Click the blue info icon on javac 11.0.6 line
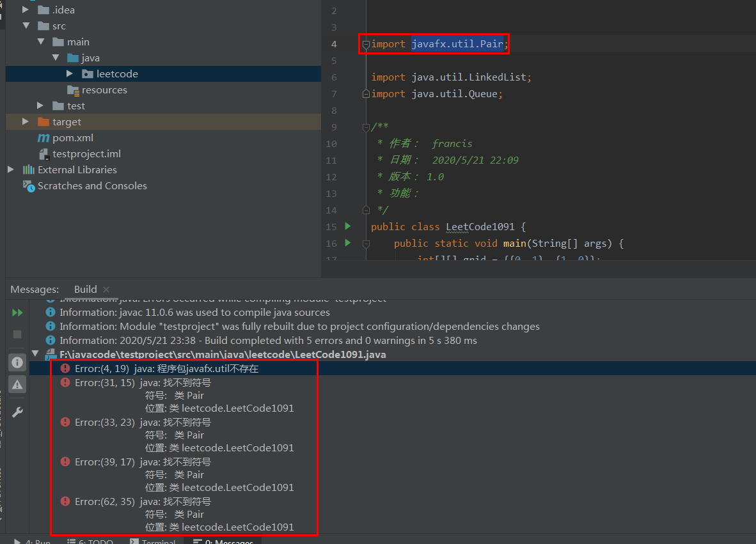The height and width of the screenshot is (544, 756). tap(50, 313)
